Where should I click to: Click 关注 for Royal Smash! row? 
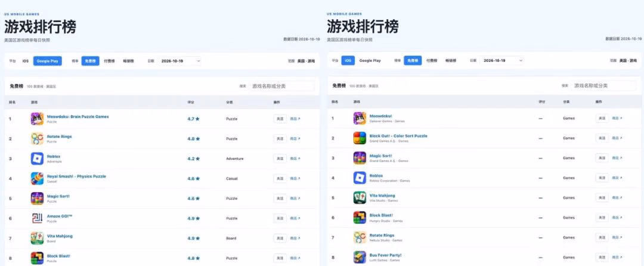click(x=280, y=178)
